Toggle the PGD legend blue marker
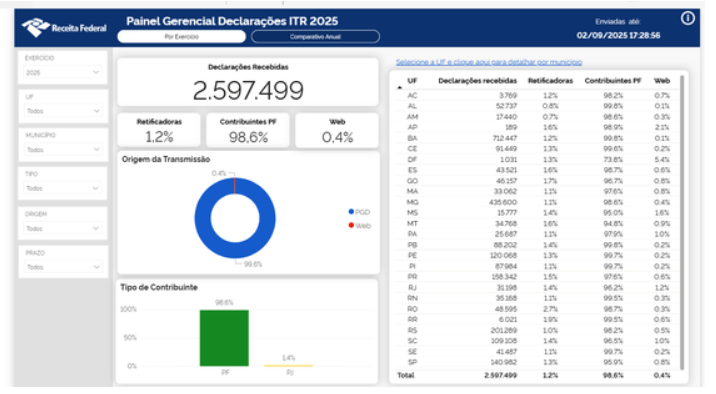Screen dimensions: 716x394 pyautogui.click(x=351, y=212)
